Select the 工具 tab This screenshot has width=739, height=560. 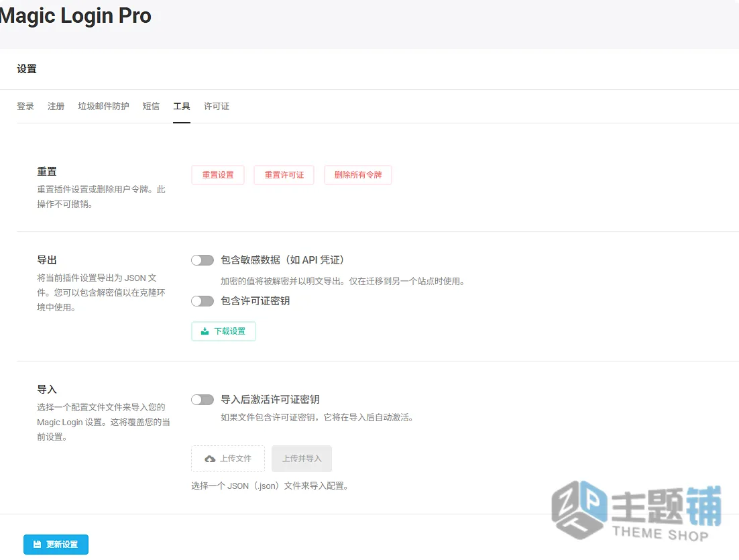pos(182,106)
